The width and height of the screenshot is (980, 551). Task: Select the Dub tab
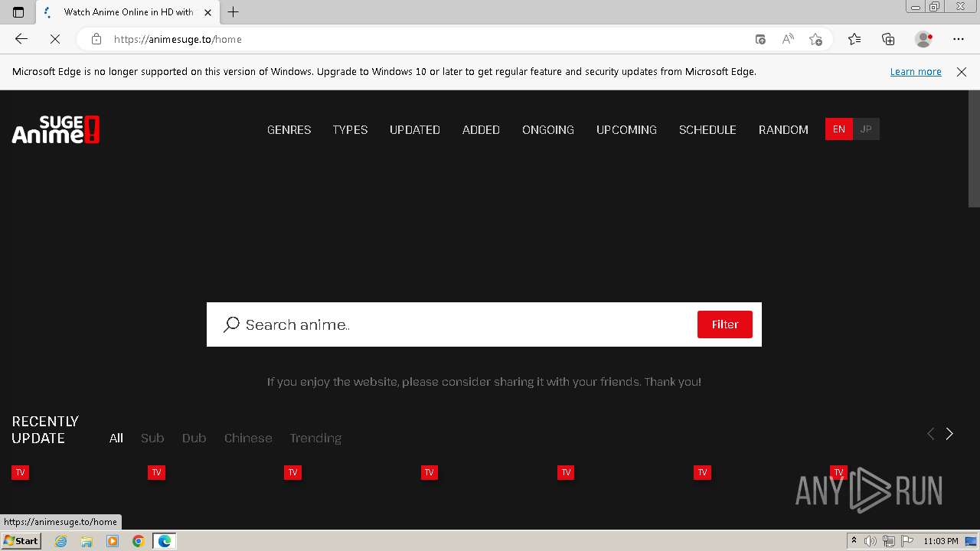coord(194,438)
